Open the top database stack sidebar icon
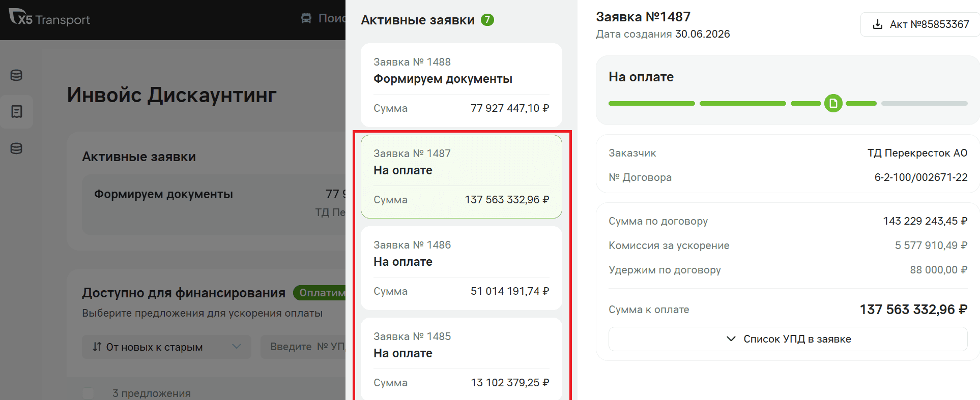980x400 pixels. point(16,75)
